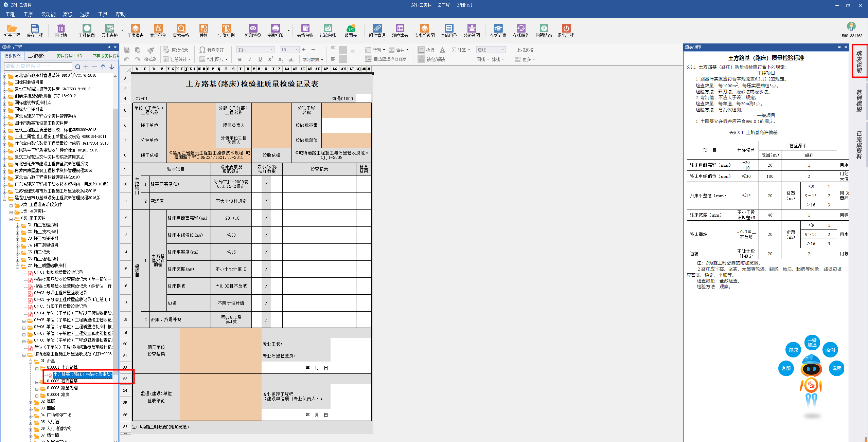The width and height of the screenshot is (868, 442).
Task: Click the search field 请输入查询条件
Action: point(38,66)
